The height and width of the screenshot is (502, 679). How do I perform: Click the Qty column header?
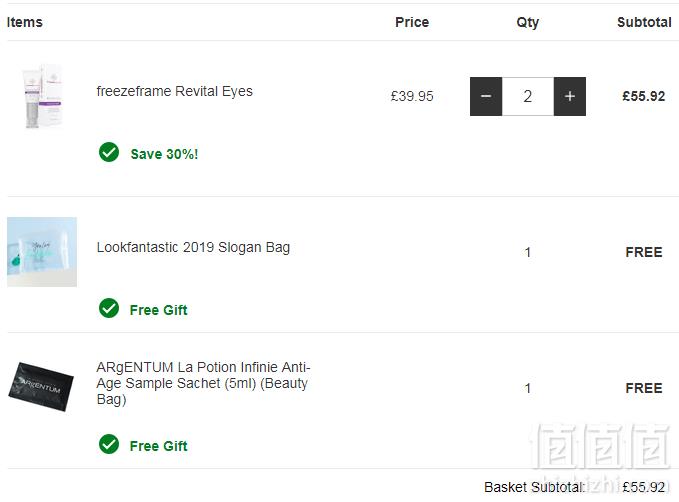coord(527,23)
